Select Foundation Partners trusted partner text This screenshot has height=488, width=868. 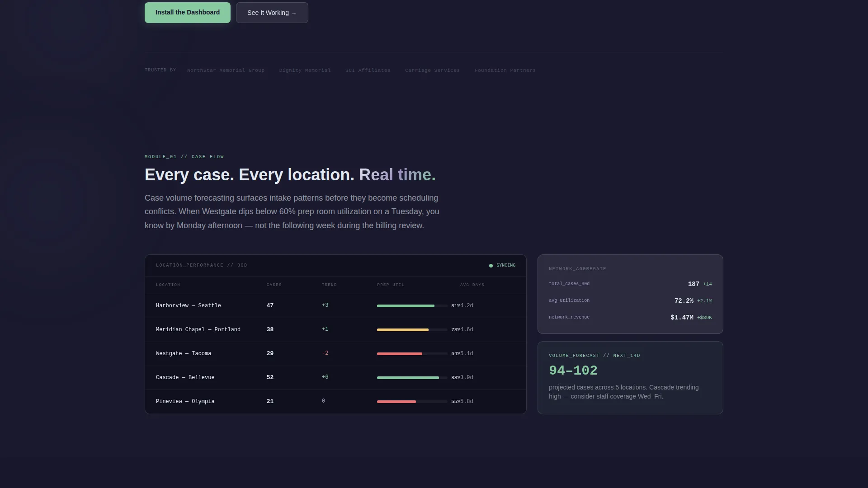(505, 70)
